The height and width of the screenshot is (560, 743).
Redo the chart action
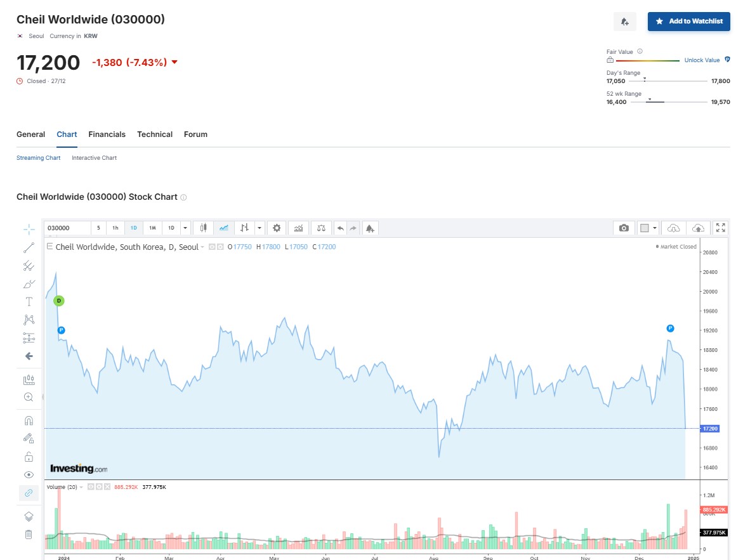(353, 228)
